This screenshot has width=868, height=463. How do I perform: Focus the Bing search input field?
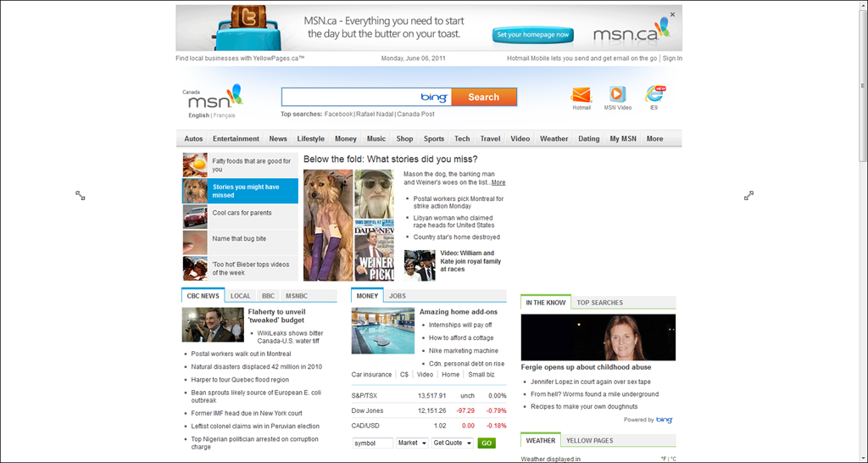pos(366,97)
